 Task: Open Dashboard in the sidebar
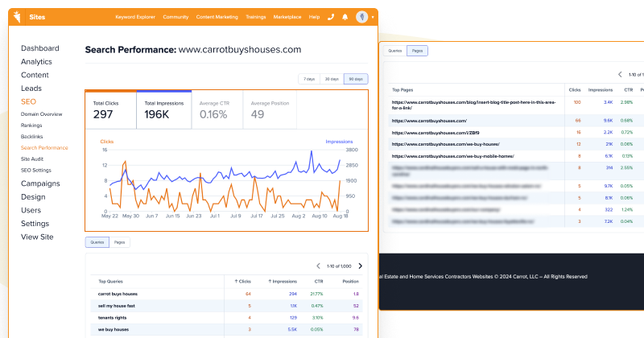(39, 48)
